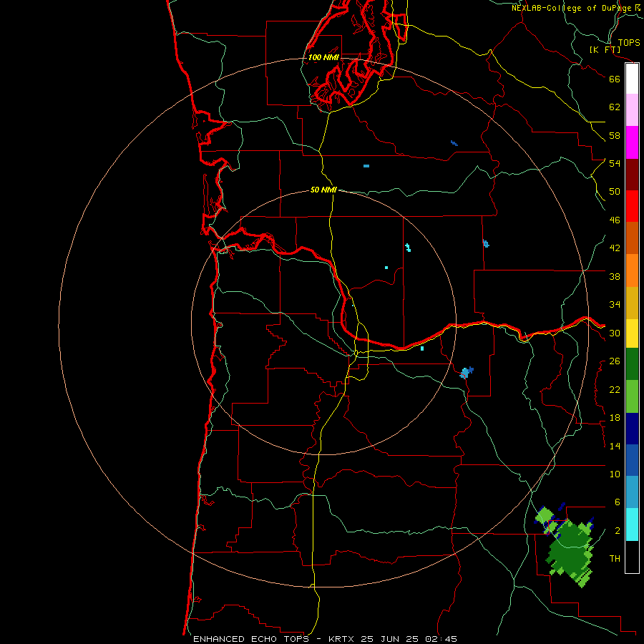Click the '50' scale label
The height and width of the screenshot is (644, 644).
(x=615, y=192)
